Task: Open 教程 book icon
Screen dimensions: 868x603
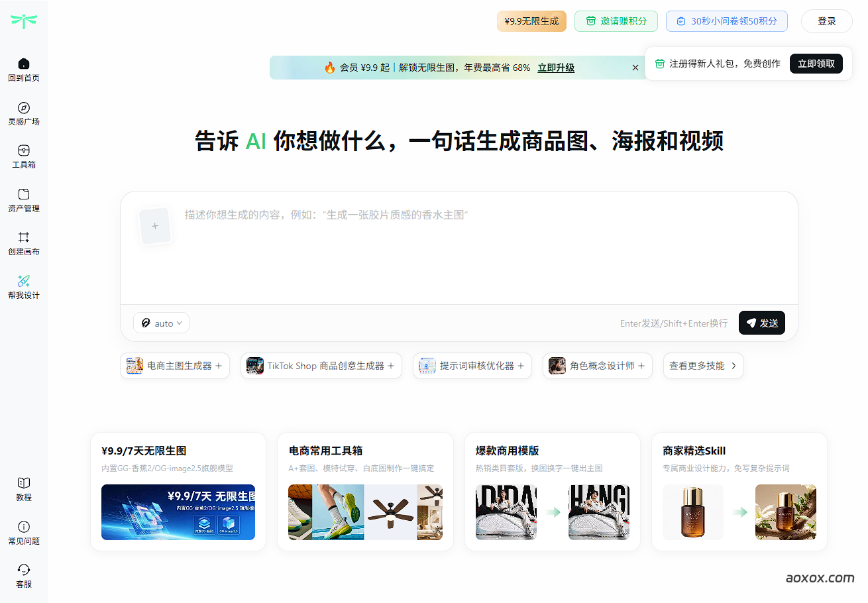Action: pyautogui.click(x=24, y=483)
